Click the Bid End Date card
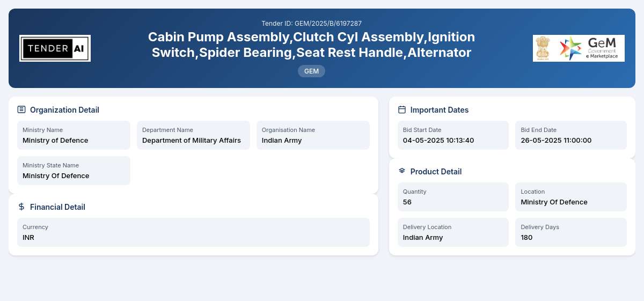Screen dimensions: 644x301 pyautogui.click(x=571, y=135)
